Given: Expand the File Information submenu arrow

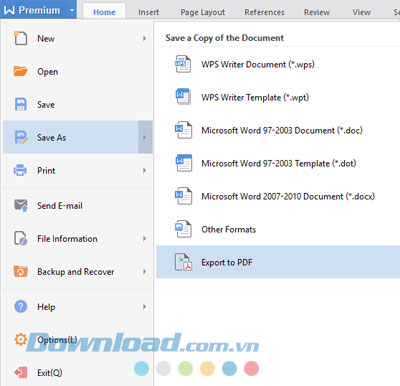Looking at the screenshot, I should [x=144, y=238].
